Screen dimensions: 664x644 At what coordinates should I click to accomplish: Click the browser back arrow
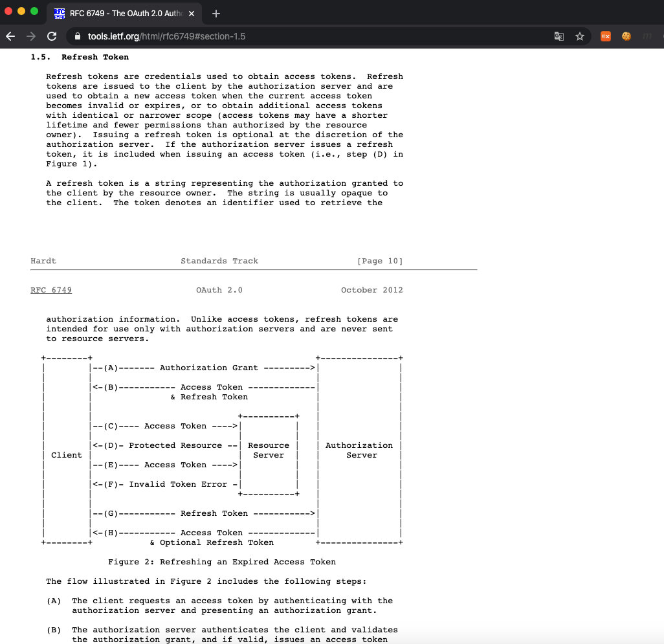[x=10, y=36]
